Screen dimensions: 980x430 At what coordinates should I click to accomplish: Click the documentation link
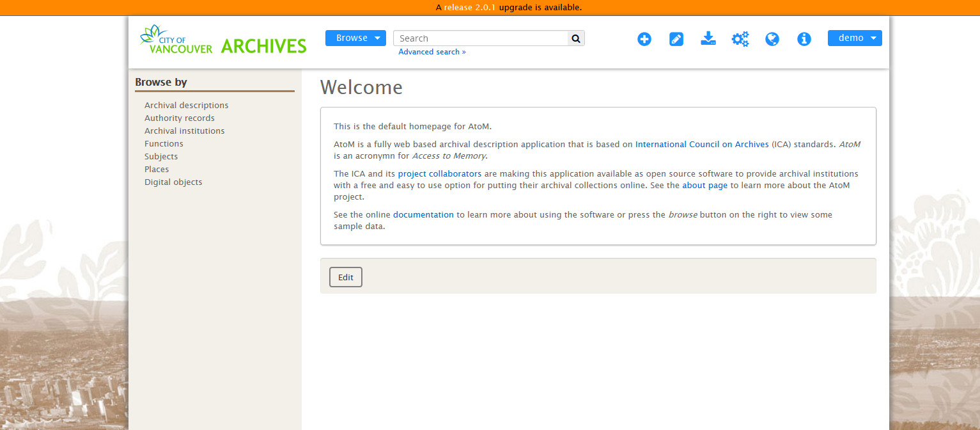pyautogui.click(x=423, y=215)
